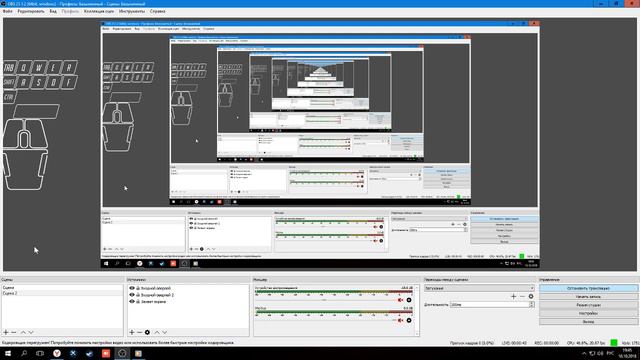Select the first source name in the Sources list

point(156,288)
